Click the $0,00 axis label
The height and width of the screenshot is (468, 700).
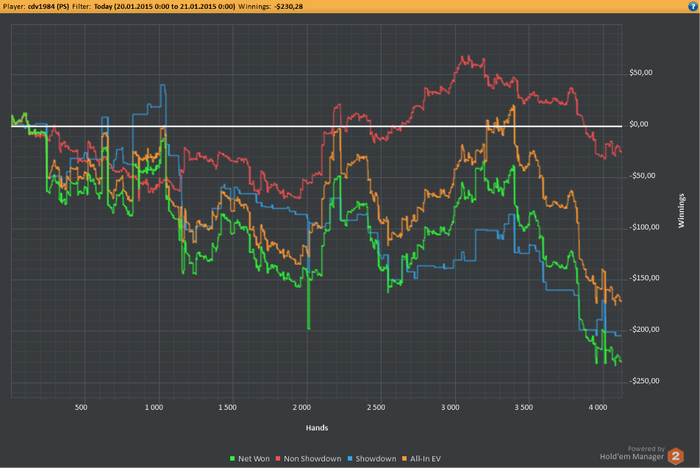tap(638, 124)
